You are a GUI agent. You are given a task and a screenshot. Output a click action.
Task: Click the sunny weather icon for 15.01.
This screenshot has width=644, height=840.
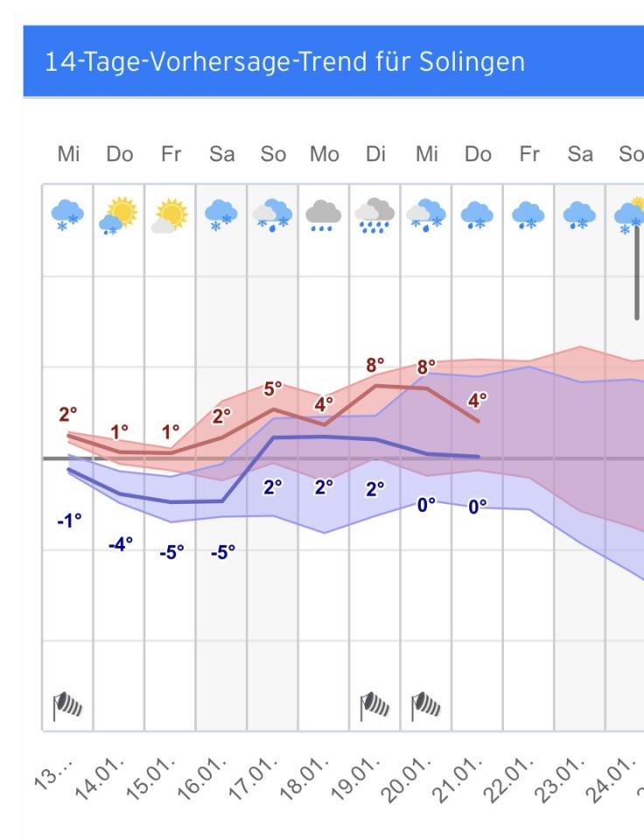170,214
